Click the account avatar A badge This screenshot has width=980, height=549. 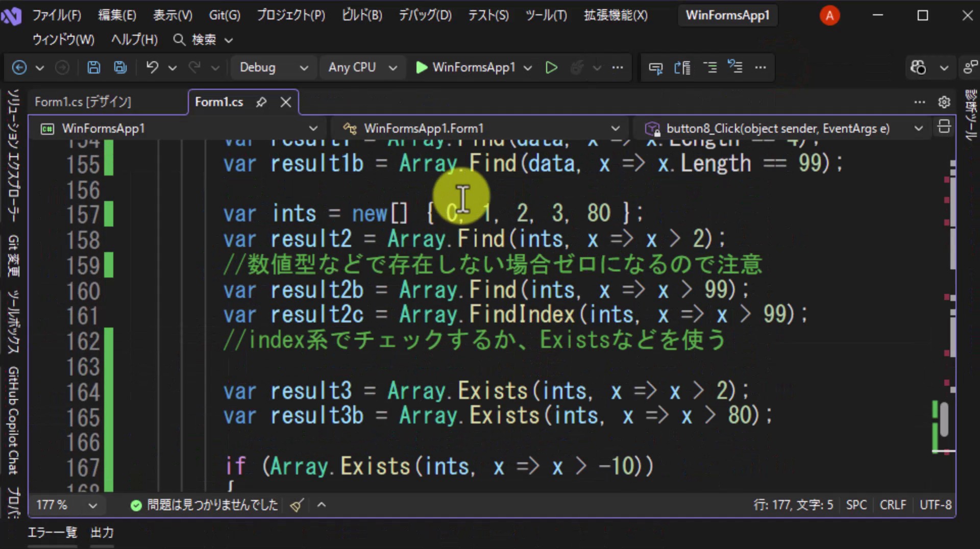click(x=829, y=15)
